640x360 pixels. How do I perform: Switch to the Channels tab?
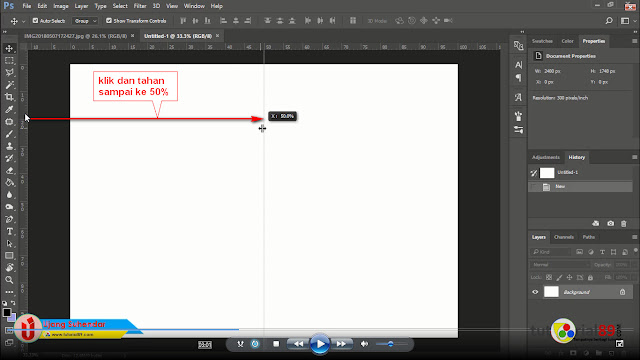coord(564,237)
